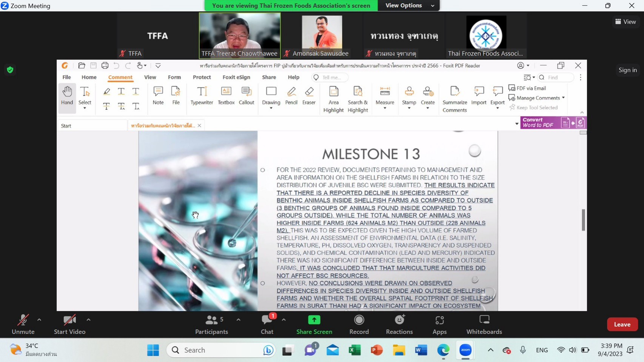
Task: Click the Pencil drawing tool
Action: coord(291,96)
